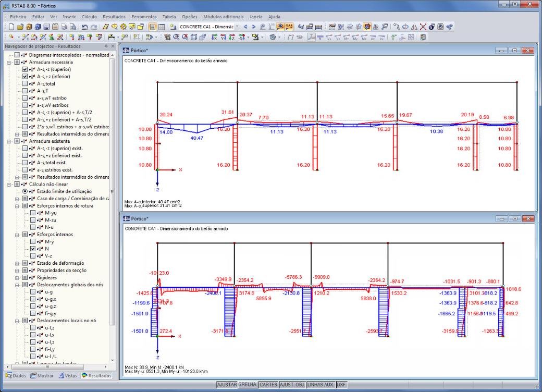Image resolution: width=542 pixels, height=392 pixels.
Task: Open the Ficheiro menu
Action: [18, 17]
